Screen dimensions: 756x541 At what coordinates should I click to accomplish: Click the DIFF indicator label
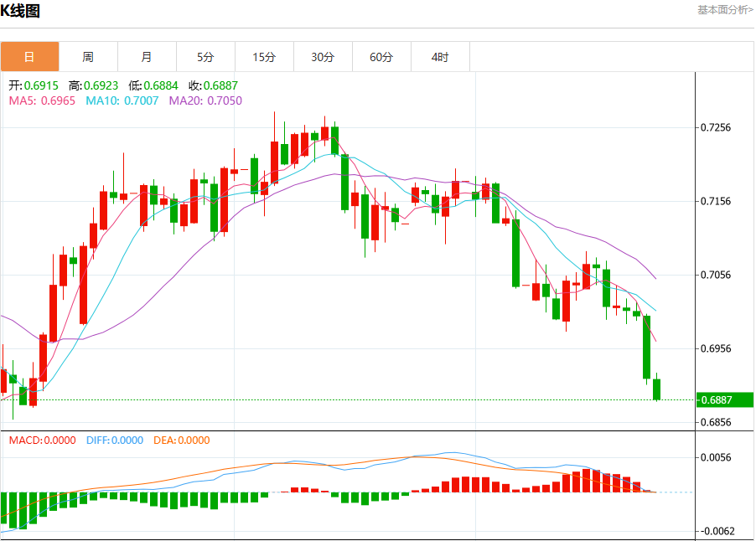tap(115, 441)
